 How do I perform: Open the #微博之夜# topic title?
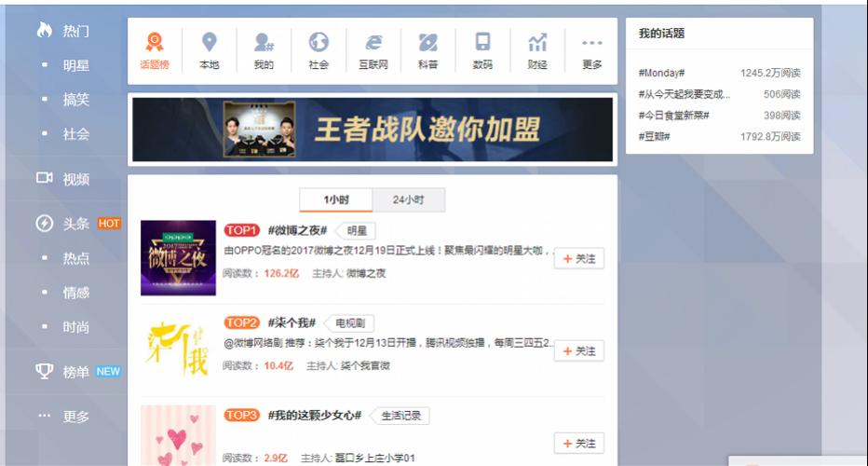(x=297, y=230)
